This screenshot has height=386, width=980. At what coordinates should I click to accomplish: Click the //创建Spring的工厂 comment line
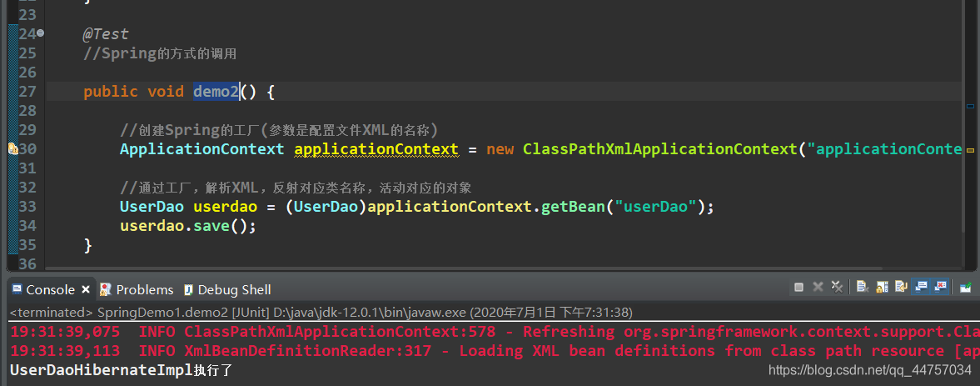tap(279, 130)
